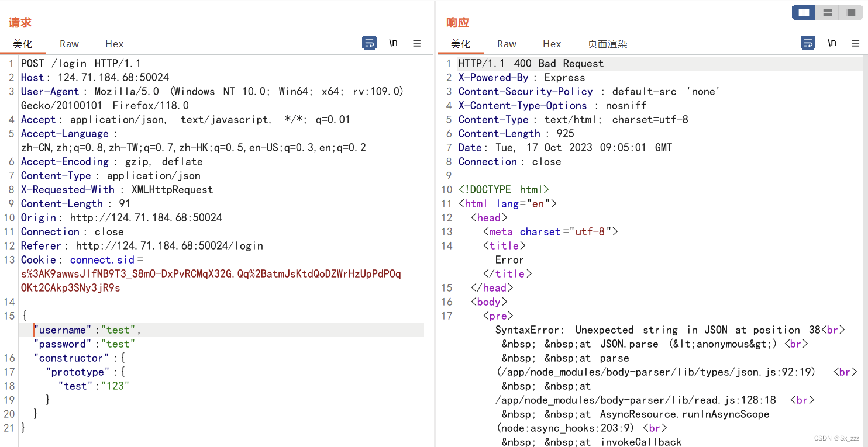This screenshot has height=447, width=868.
Task: Click the Content-Security-Policy header
Action: coord(589,92)
